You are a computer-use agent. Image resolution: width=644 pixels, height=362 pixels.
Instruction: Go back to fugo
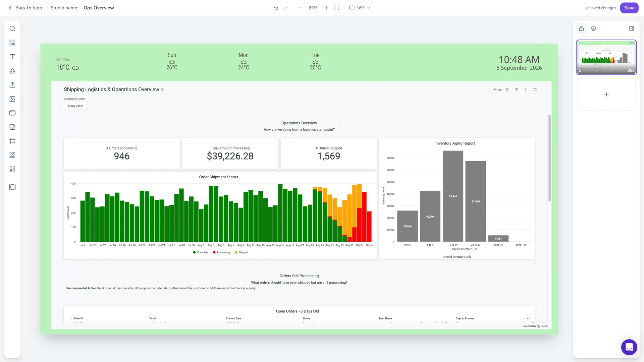coord(25,8)
